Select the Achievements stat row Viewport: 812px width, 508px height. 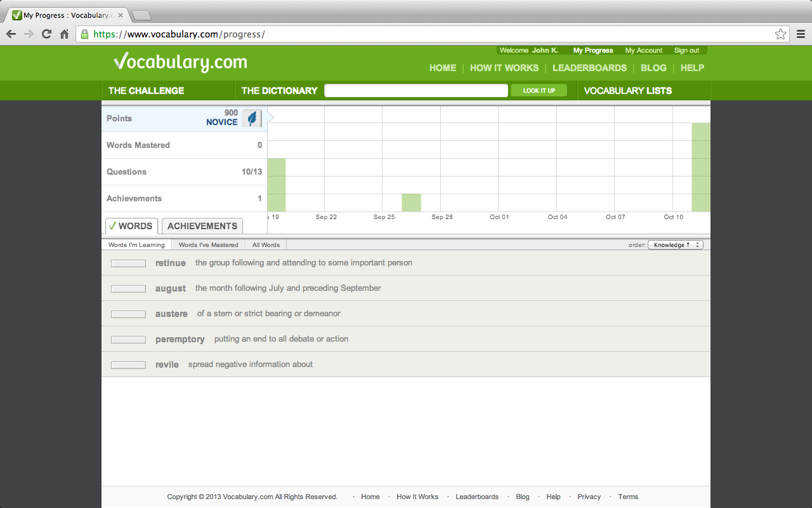click(184, 198)
